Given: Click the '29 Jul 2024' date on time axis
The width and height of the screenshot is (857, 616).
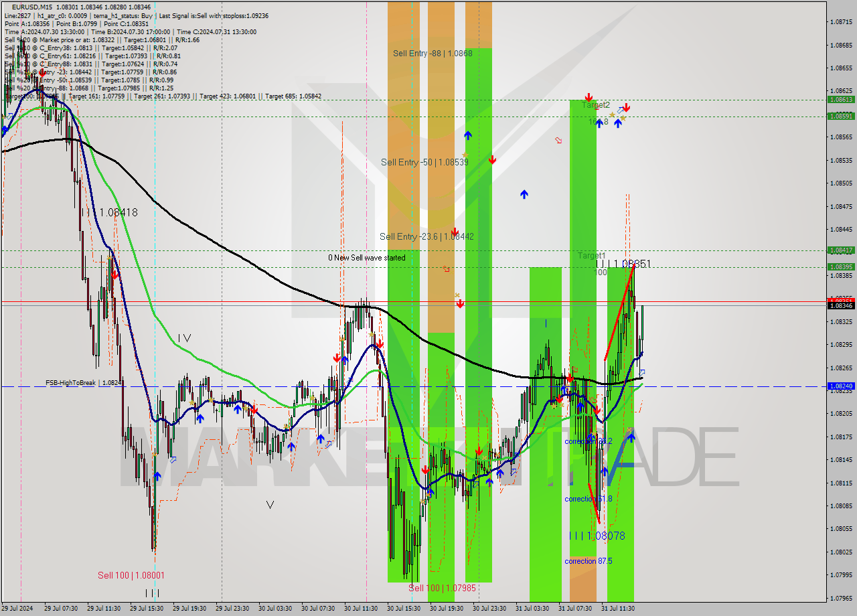Looking at the screenshot, I should [x=17, y=609].
